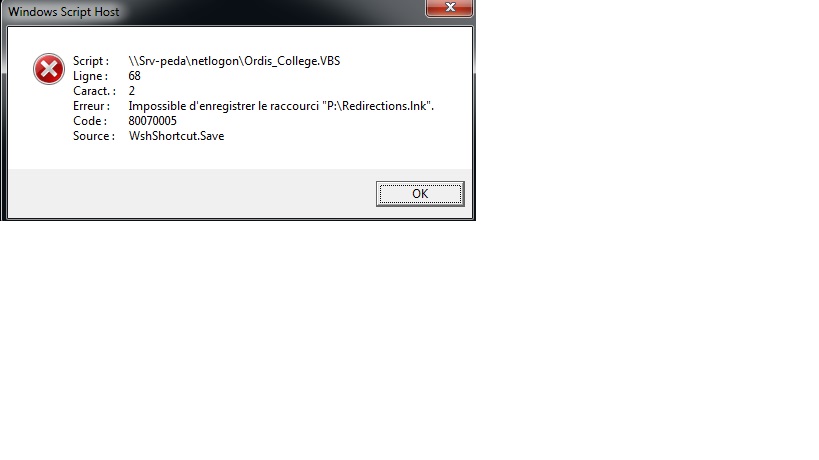This screenshot has width=819, height=460.
Task: Click the Caract. label
Action: pos(95,91)
